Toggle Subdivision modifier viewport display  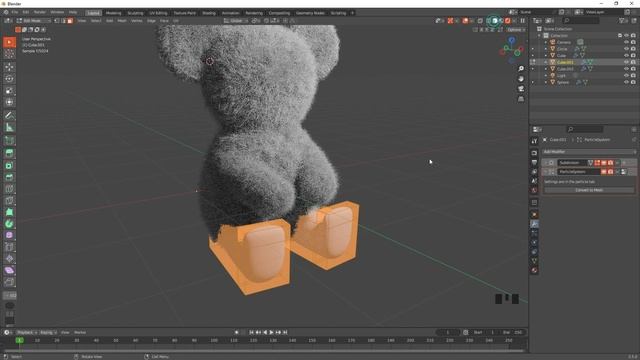pyautogui.click(x=604, y=163)
